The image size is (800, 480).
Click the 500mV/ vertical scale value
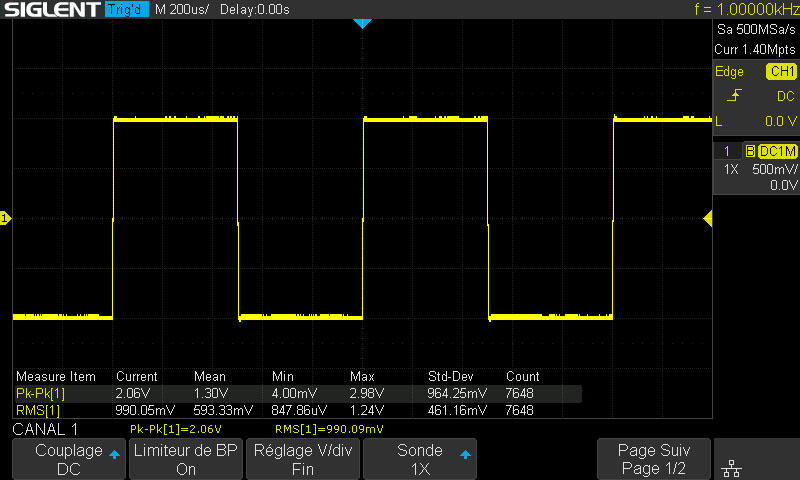[x=774, y=169]
